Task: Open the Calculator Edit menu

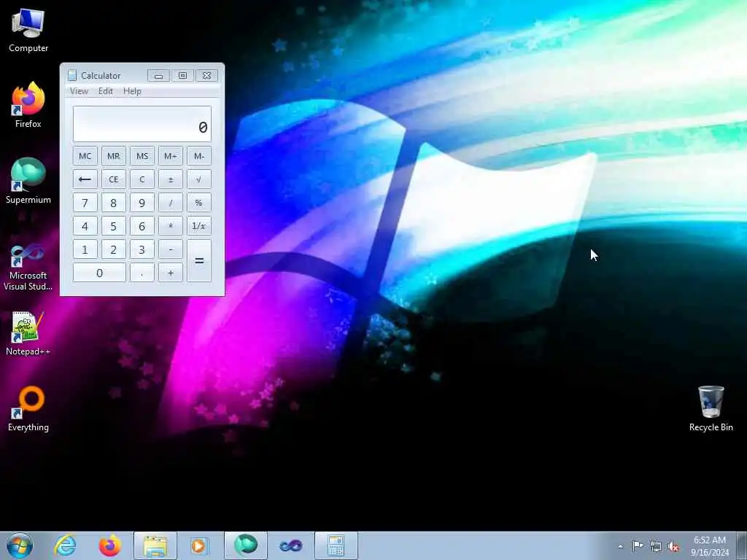Action: [105, 91]
